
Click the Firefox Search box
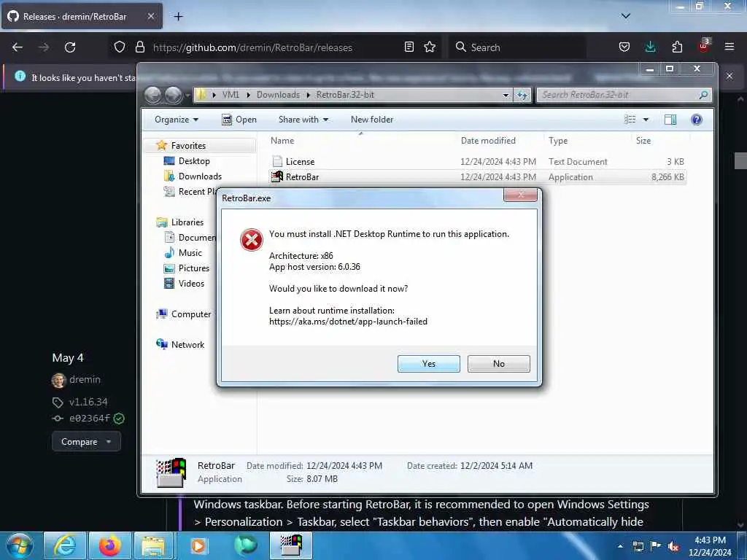coord(517,47)
